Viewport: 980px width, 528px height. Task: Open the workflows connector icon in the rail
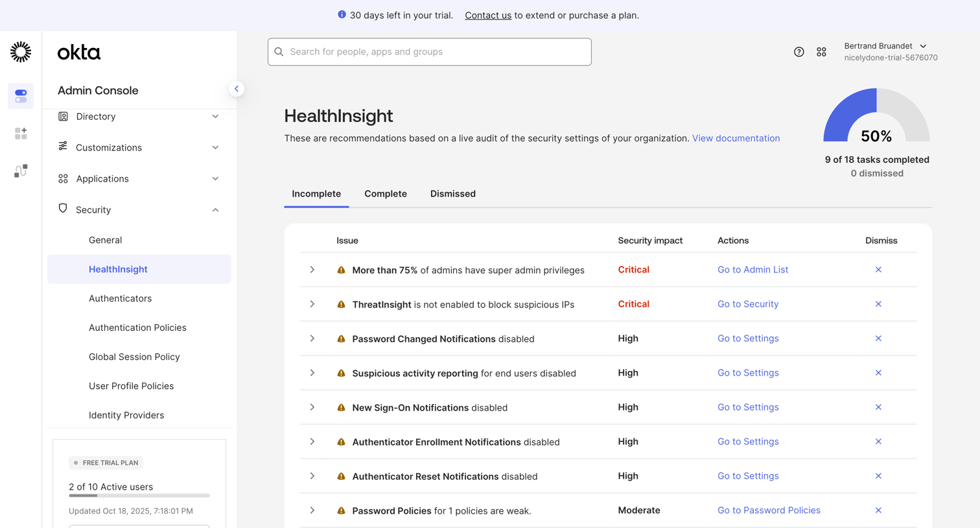[21, 171]
